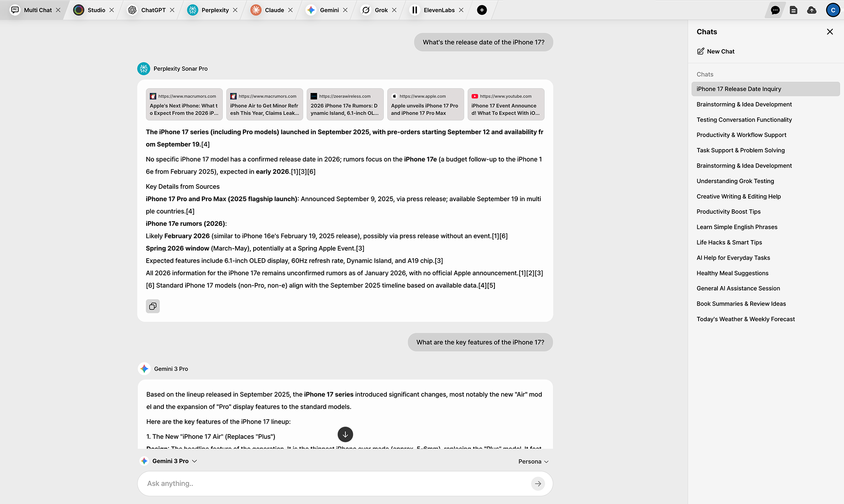Click the add new tab plus icon
This screenshot has width=844, height=504.
[x=482, y=10]
